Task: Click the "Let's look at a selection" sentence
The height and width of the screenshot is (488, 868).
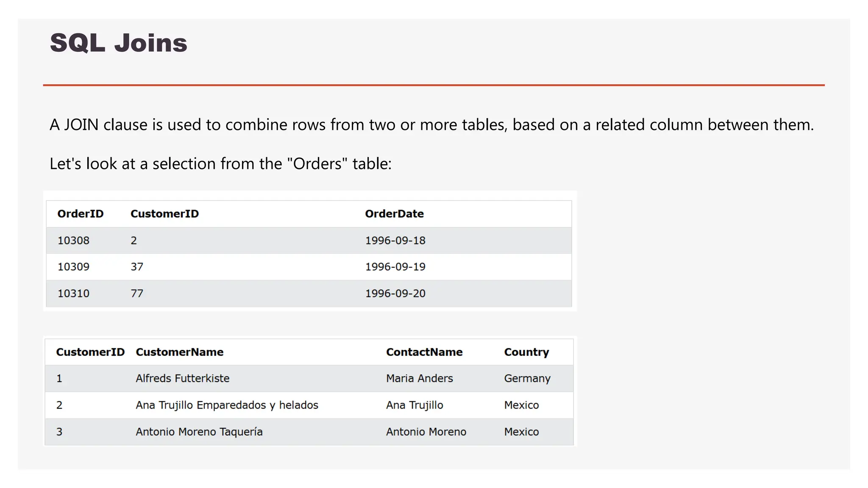Action: tap(221, 164)
